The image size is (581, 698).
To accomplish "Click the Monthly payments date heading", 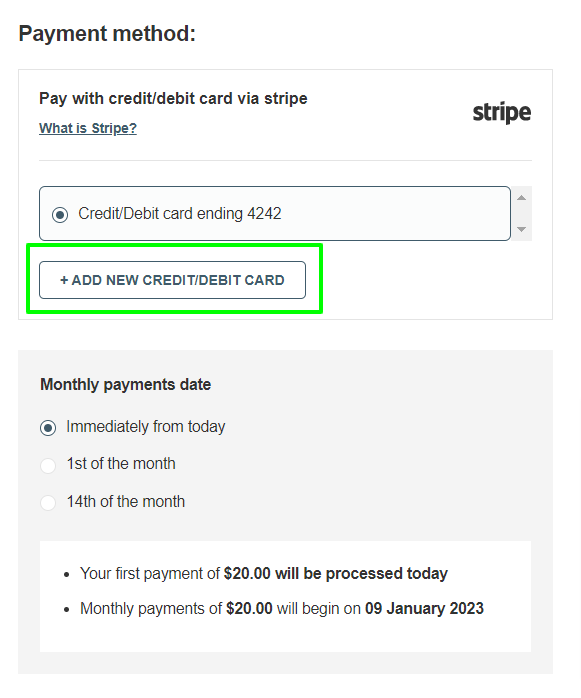I will tap(126, 385).
